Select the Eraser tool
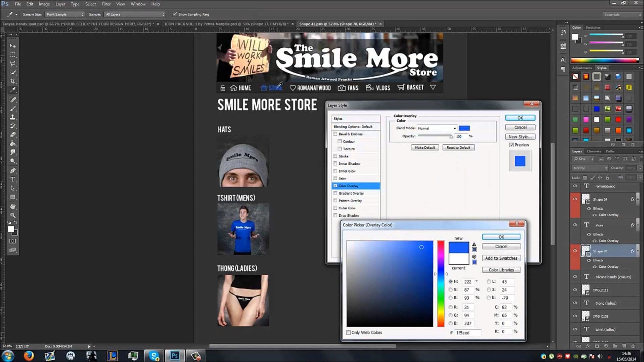The image size is (644, 362). 12,135
